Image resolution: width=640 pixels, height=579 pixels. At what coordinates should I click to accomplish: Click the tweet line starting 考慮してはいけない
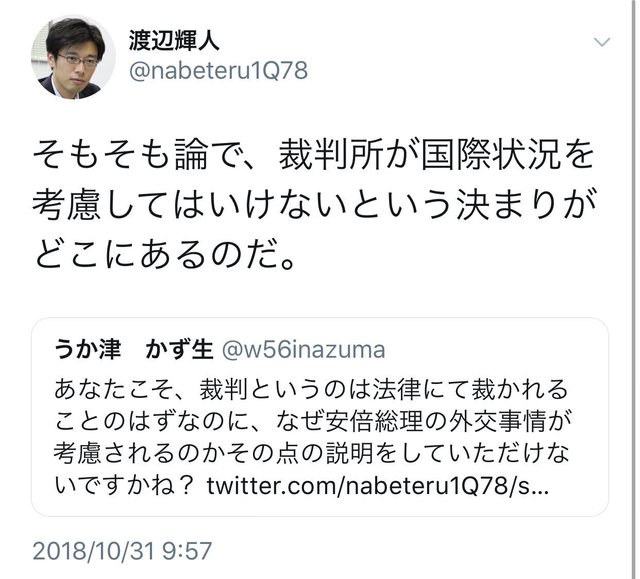pos(315,204)
